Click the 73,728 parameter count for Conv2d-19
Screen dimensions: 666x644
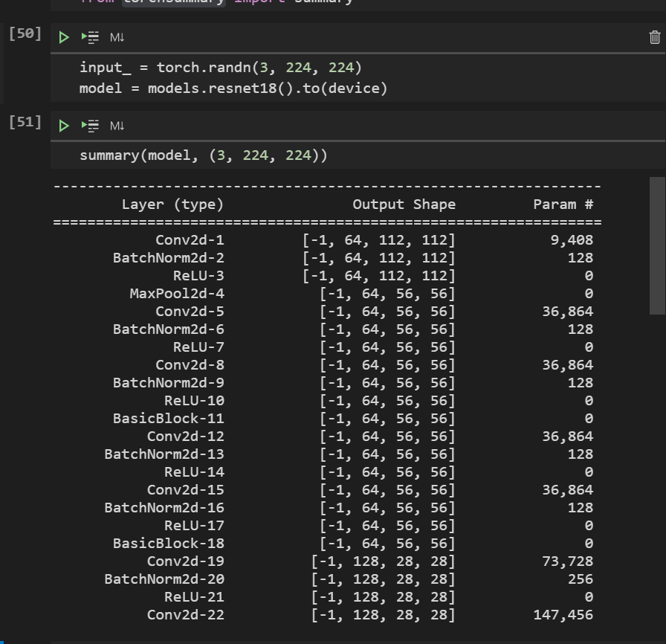click(x=567, y=561)
